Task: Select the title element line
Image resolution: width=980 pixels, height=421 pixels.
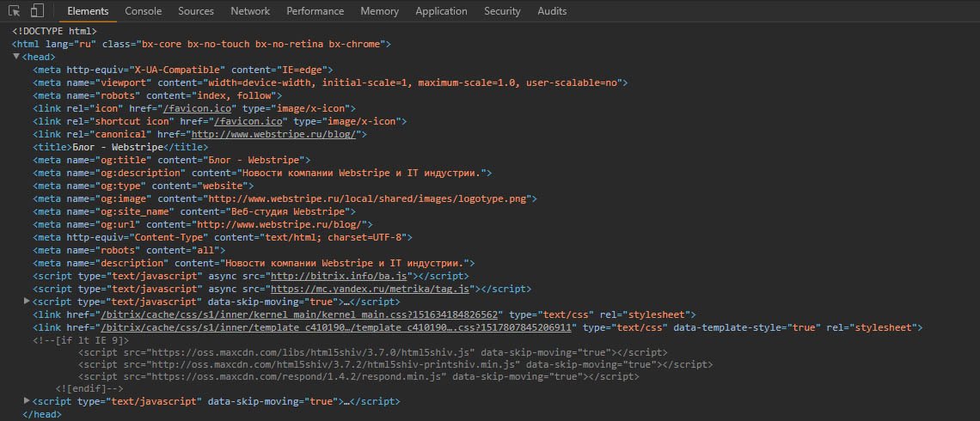Action: (120, 148)
